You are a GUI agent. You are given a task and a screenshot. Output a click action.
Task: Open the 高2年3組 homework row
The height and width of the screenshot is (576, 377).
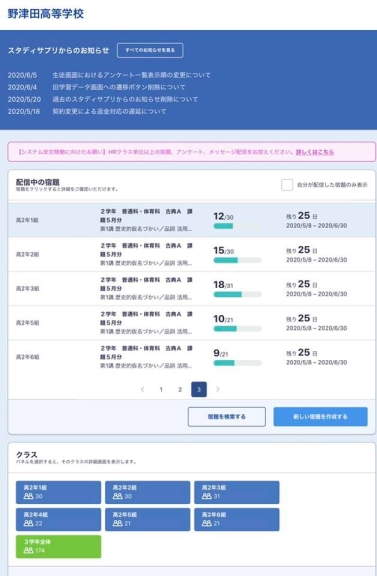pyautogui.click(x=191, y=288)
